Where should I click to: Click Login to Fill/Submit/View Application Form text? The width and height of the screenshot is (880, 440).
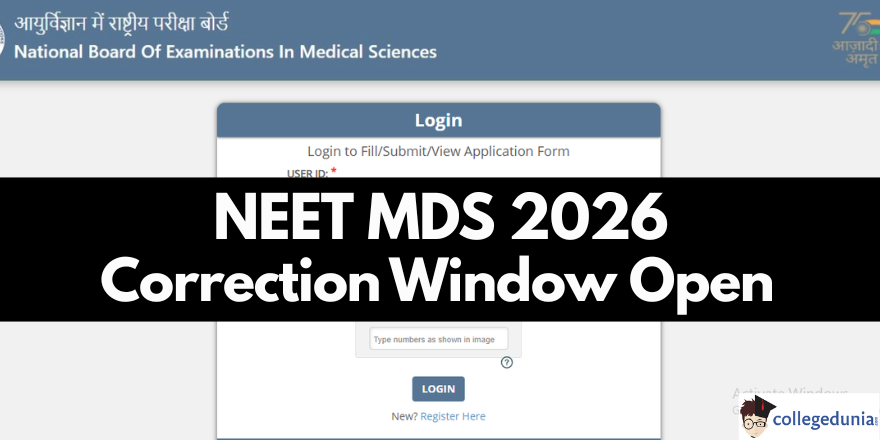click(438, 152)
